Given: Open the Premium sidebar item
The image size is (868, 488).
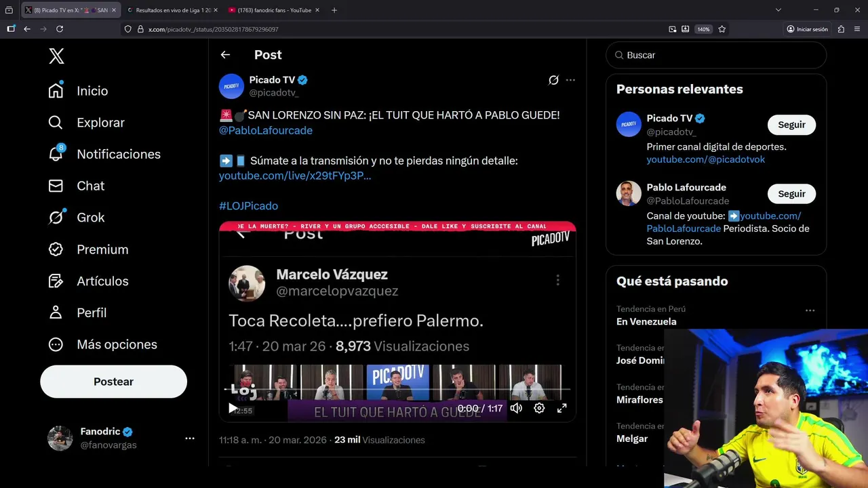Looking at the screenshot, I should (x=87, y=249).
